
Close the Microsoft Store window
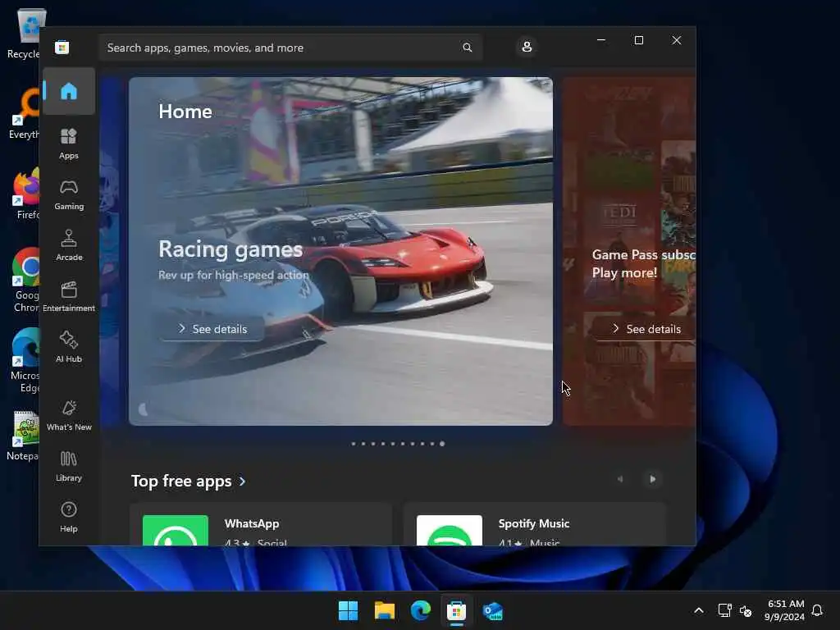pos(677,40)
